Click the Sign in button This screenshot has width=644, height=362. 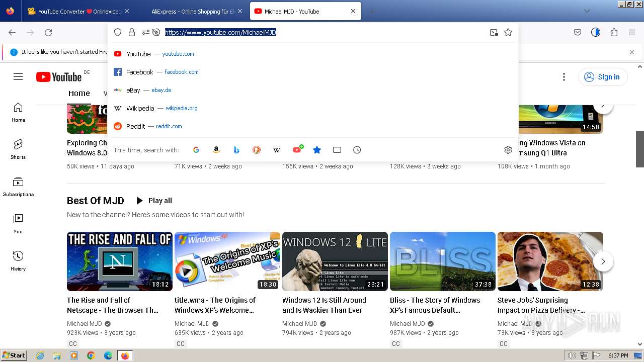click(x=603, y=77)
